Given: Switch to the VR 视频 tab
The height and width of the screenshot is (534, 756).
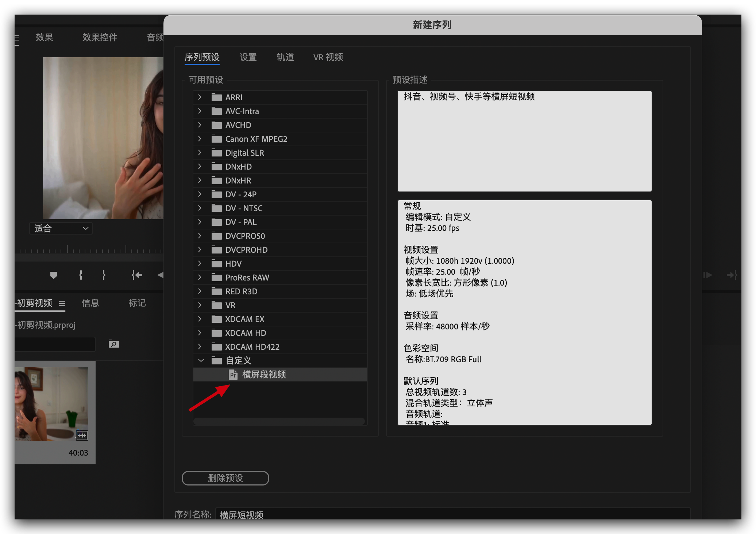Looking at the screenshot, I should pyautogui.click(x=328, y=57).
